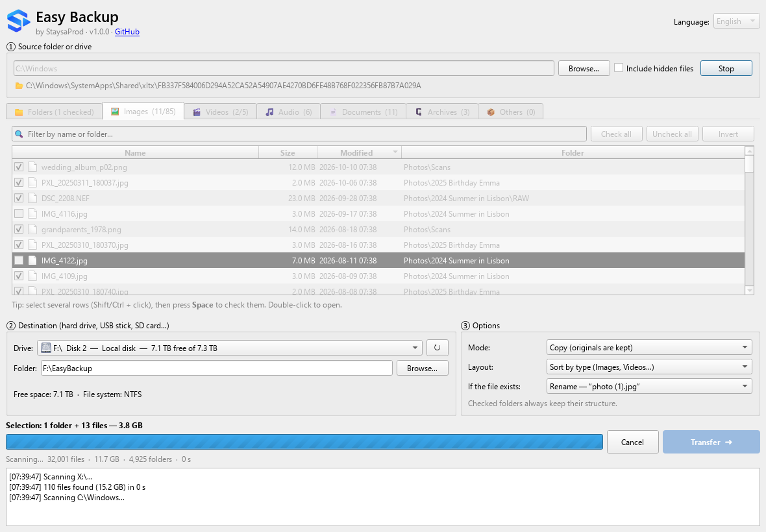This screenshot has width=766, height=532.
Task: Click file icon of IMG_4116.jpg
Action: click(x=32, y=214)
